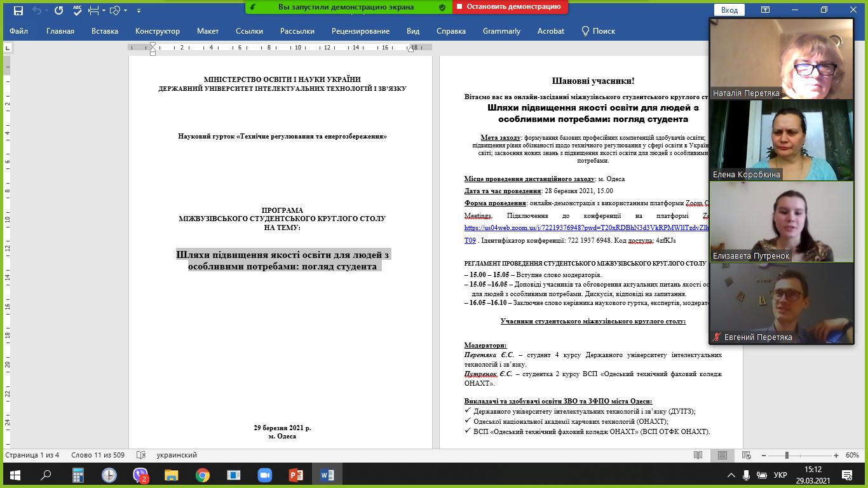Select Елена Коробкина video thumbnail
868x488 pixels.
782,140
